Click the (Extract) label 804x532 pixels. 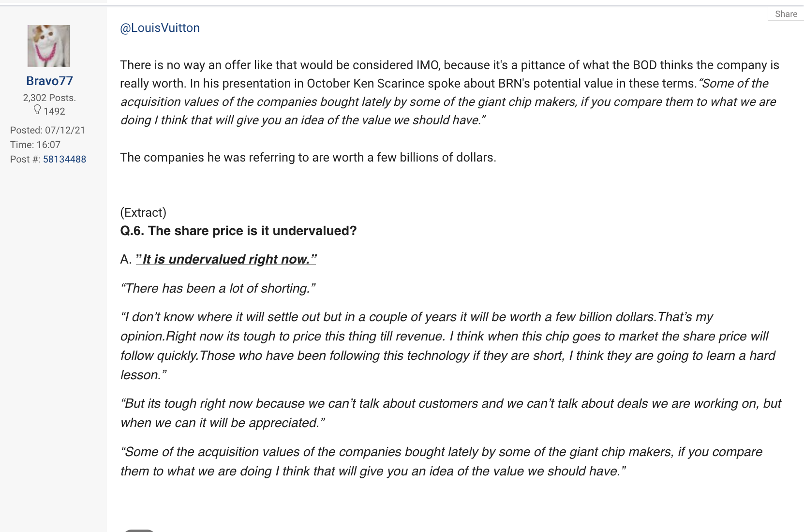(143, 212)
